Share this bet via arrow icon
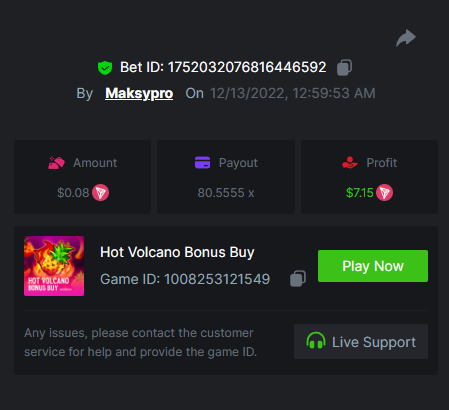449x410 pixels. 406,38
